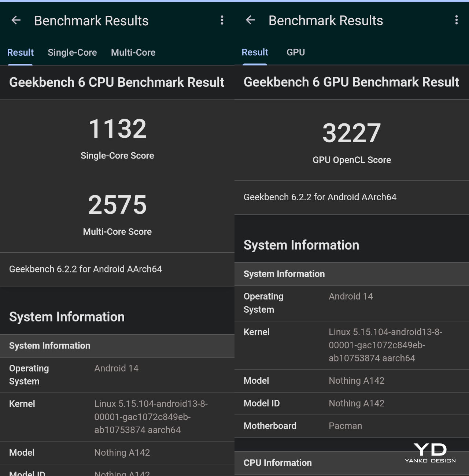The image size is (469, 476).
Task: Click the Yanko Design YD logo
Action: point(430,453)
